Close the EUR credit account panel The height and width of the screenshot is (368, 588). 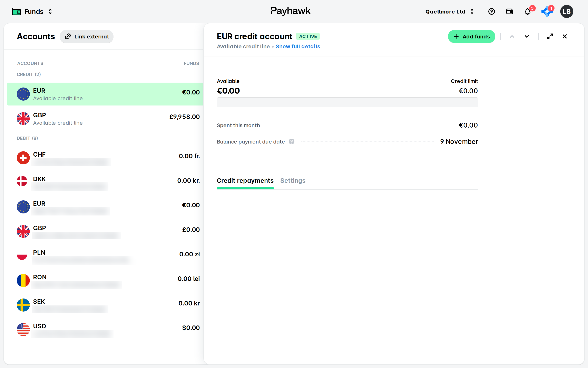(x=565, y=37)
